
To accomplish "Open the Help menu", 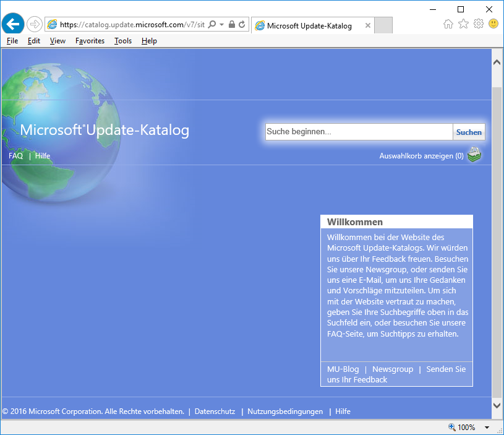I will click(149, 41).
